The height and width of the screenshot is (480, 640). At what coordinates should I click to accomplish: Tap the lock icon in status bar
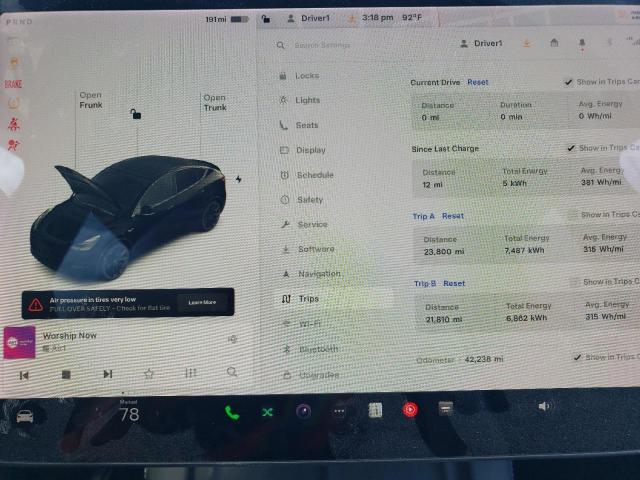[266, 19]
